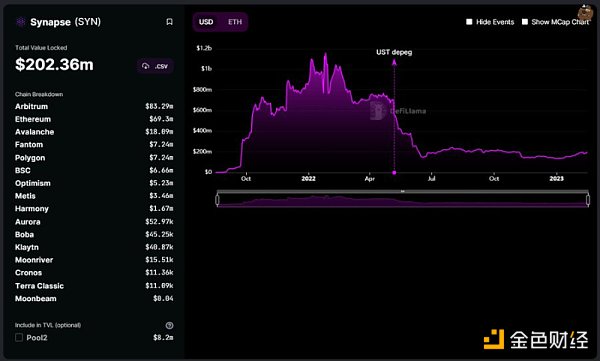Download TVL data as .csv

(x=155, y=66)
